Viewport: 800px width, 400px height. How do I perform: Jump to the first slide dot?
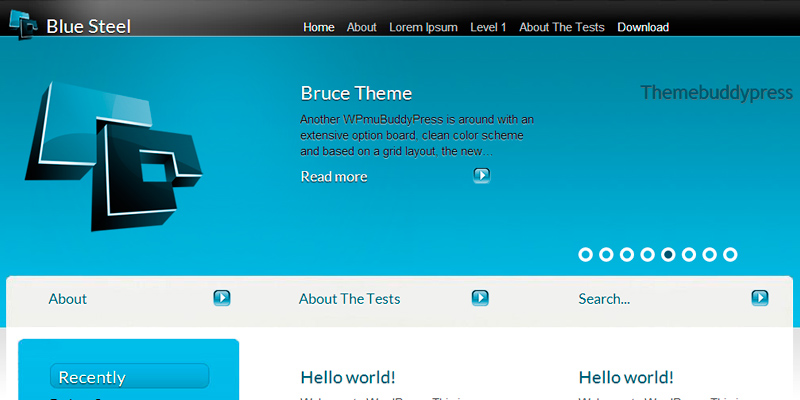(586, 254)
